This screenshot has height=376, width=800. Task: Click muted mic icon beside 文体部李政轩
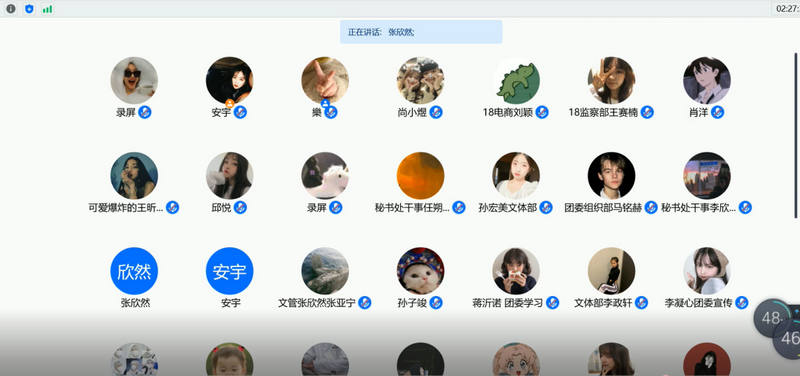pyautogui.click(x=641, y=303)
